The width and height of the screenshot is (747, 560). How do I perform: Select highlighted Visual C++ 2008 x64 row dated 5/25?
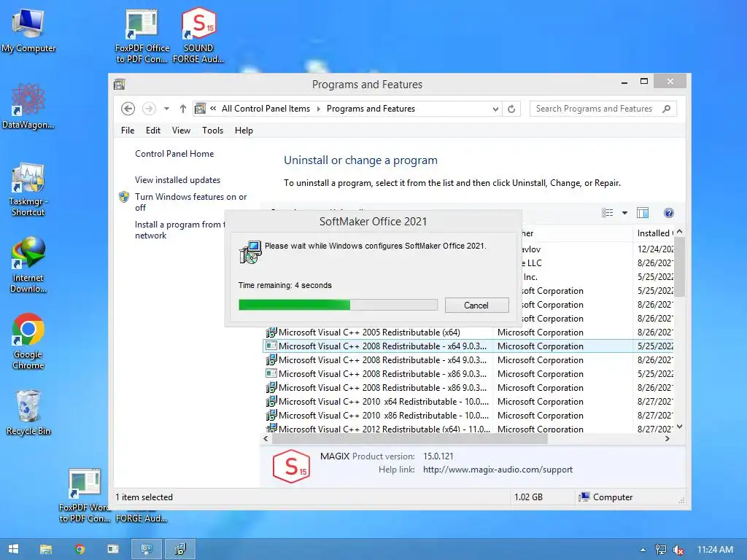[x=469, y=346]
